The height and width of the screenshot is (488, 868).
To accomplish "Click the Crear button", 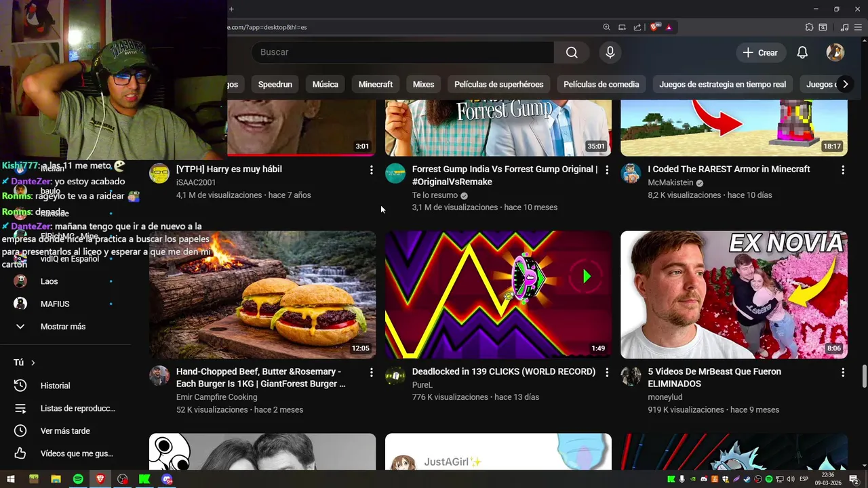I will [760, 52].
